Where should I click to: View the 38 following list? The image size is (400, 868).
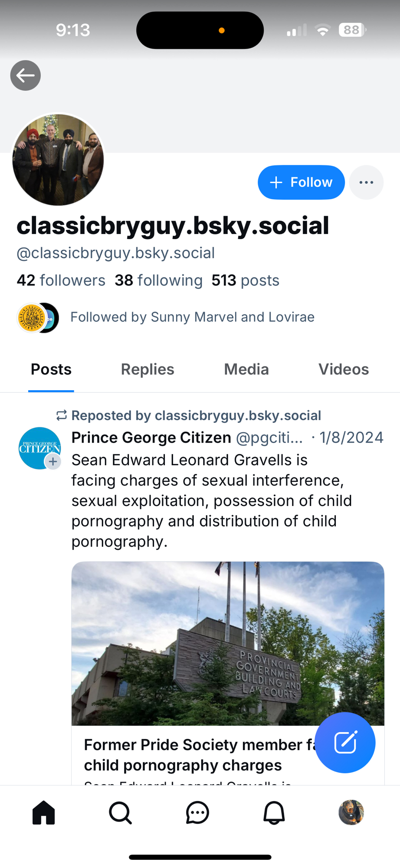tap(158, 280)
